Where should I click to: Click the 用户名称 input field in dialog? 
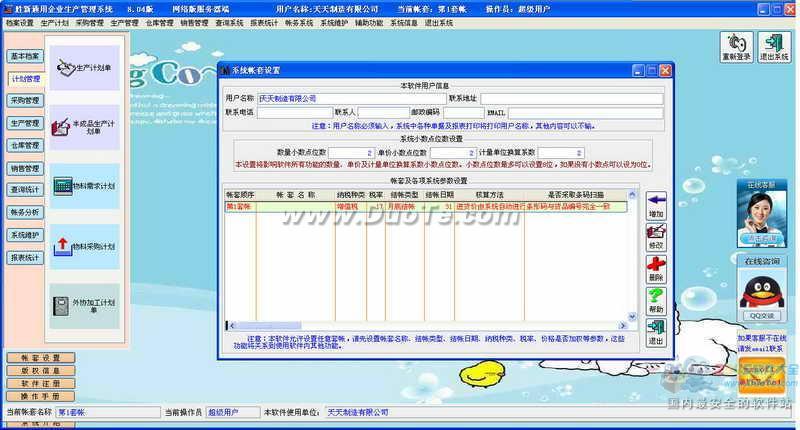tap(351, 99)
